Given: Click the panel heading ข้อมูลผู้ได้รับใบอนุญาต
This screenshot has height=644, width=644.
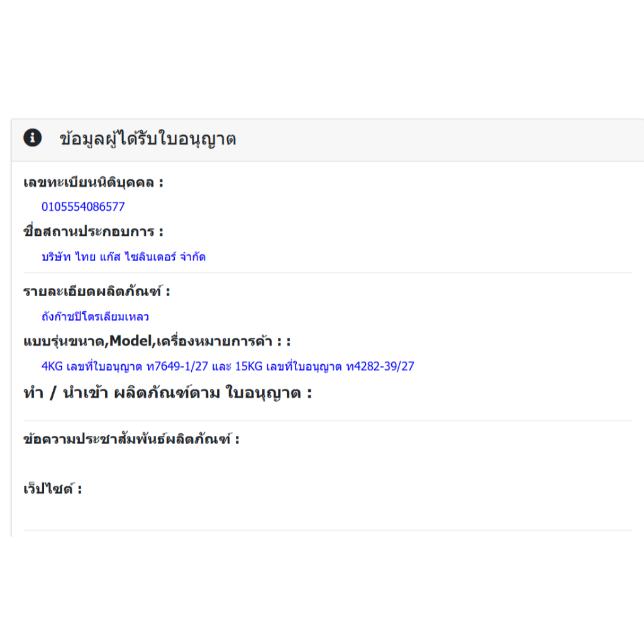Looking at the screenshot, I should click(x=148, y=138).
